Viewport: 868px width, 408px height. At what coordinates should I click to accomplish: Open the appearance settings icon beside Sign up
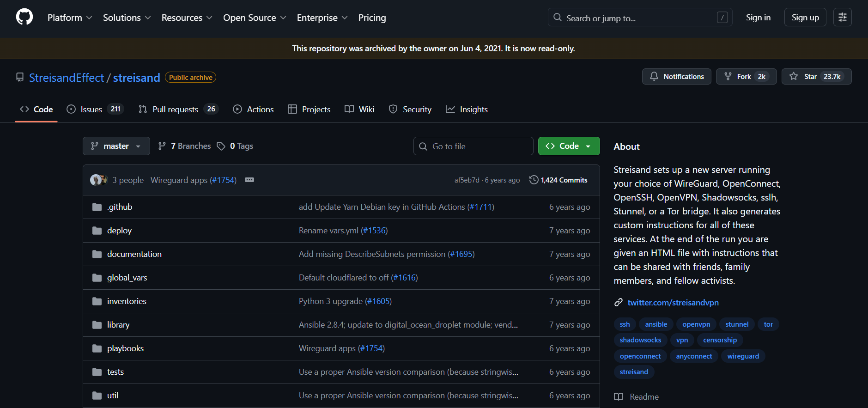(x=843, y=18)
